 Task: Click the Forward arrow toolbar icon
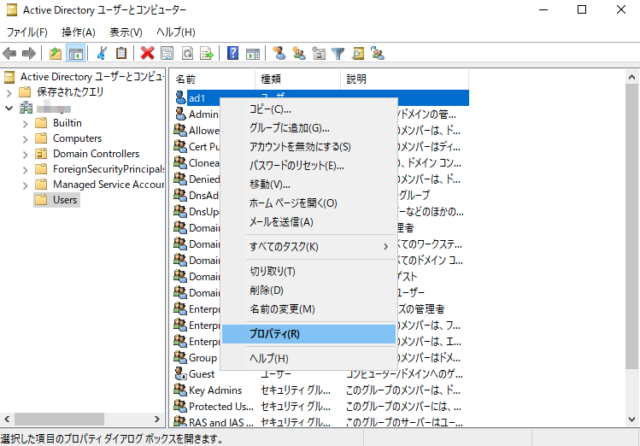point(29,53)
